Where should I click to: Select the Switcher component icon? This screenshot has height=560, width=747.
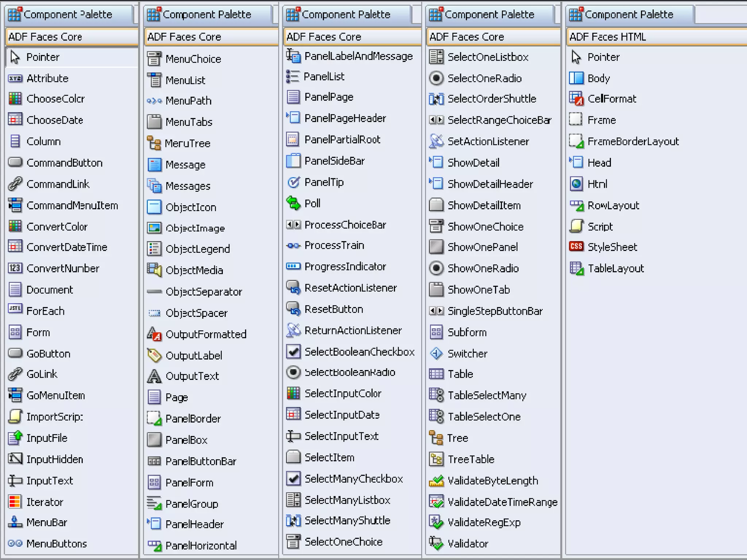[436, 354]
